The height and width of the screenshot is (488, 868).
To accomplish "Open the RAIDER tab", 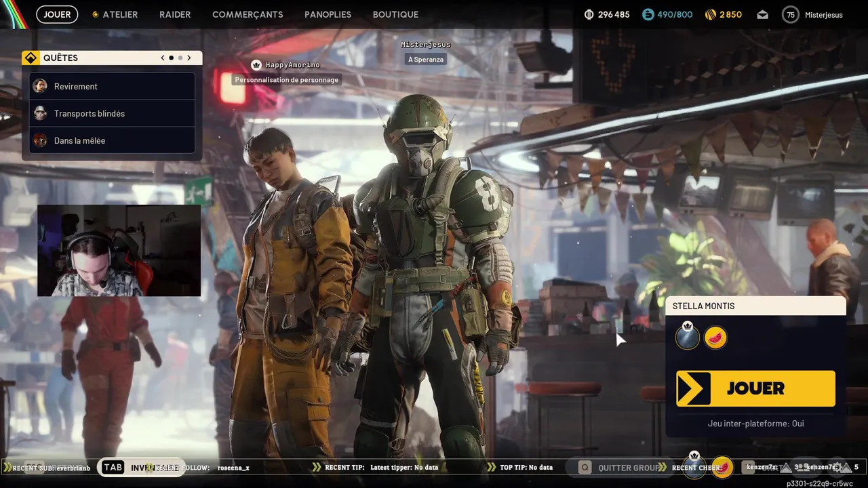I will tap(175, 14).
